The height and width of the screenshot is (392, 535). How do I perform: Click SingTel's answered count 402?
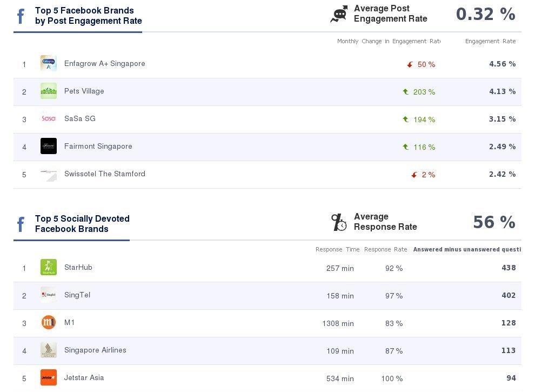click(509, 295)
